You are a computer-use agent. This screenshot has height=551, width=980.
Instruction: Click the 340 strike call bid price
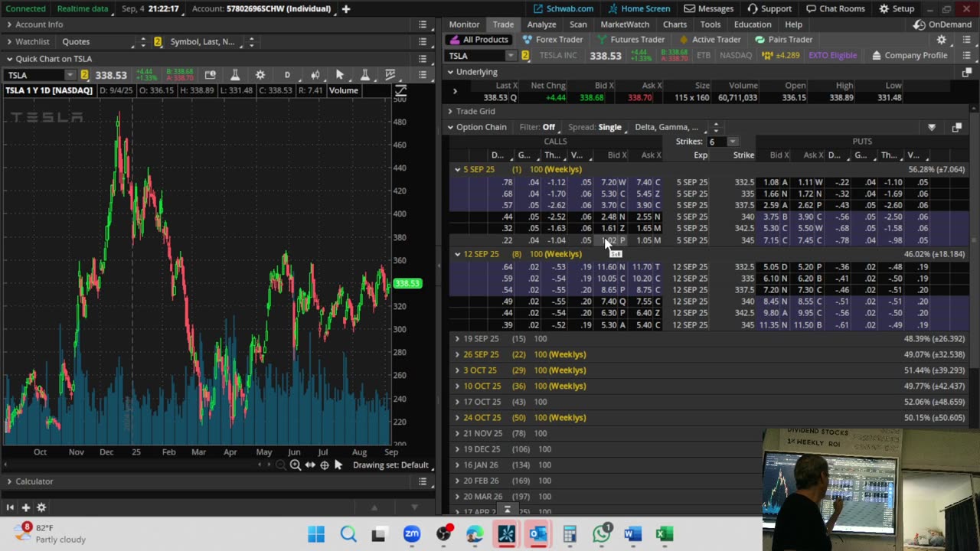(609, 217)
